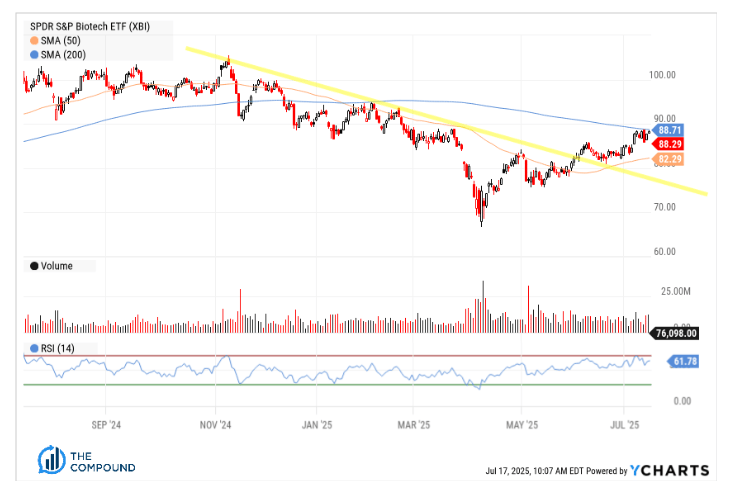Click the JUL '25 date label

pos(625,425)
